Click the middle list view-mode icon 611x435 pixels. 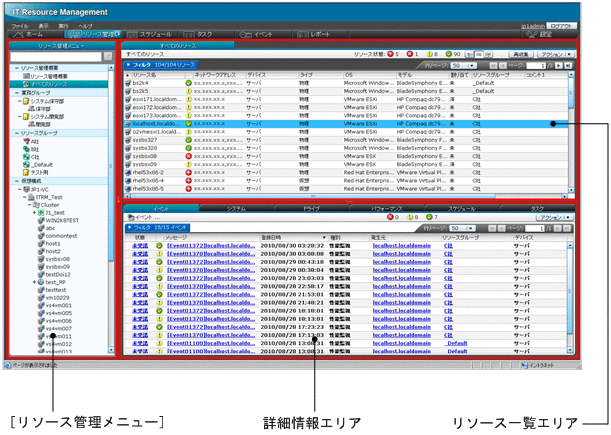[x=479, y=54]
